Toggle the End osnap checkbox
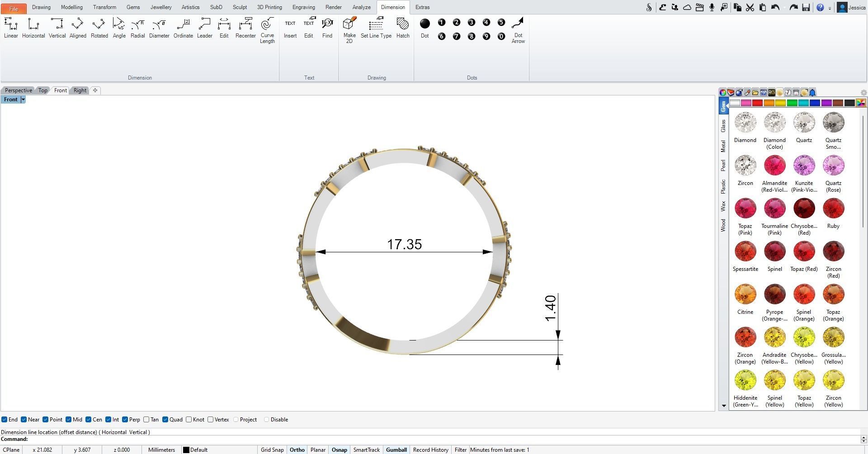 click(4, 420)
